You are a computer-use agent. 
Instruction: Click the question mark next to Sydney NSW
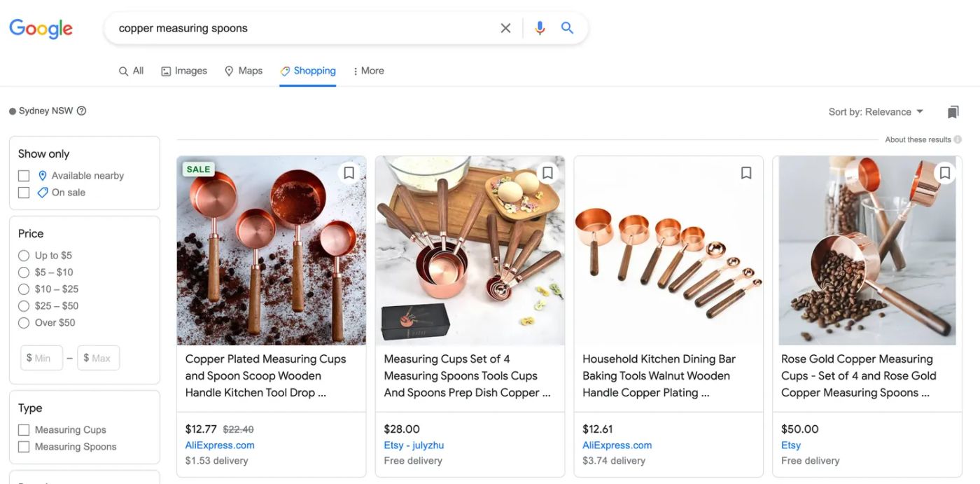[x=81, y=111]
